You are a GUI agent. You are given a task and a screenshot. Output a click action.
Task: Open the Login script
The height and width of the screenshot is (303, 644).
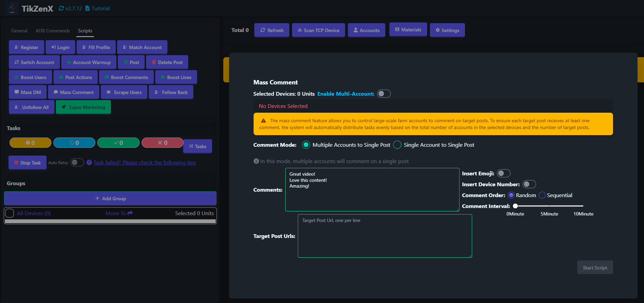pos(60,47)
